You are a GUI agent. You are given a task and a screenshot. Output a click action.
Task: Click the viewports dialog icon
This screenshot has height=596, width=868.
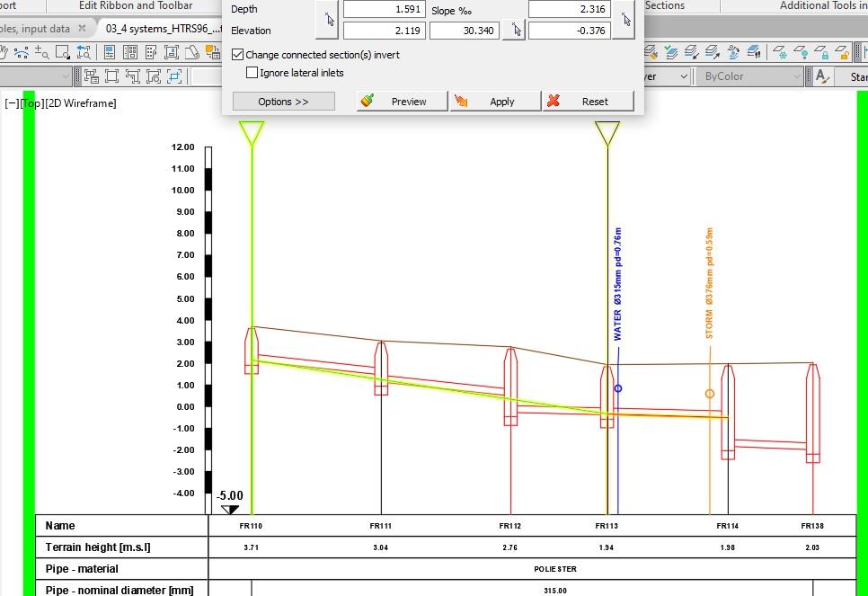tap(91, 76)
